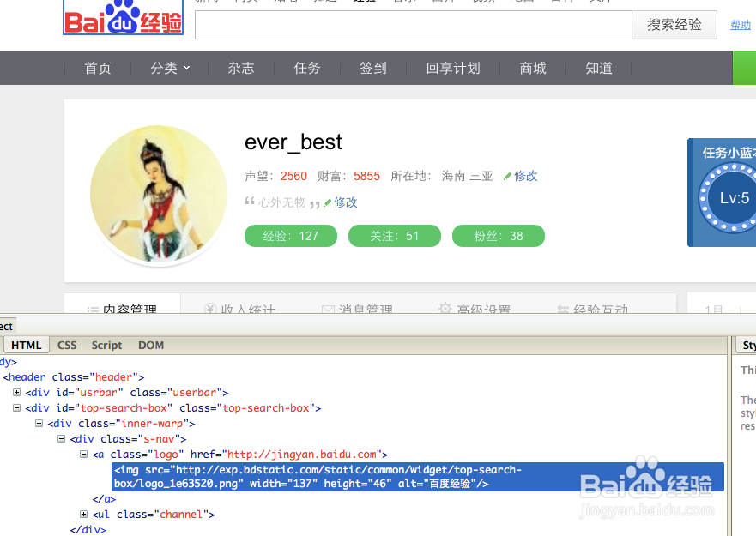Open the 商城 navigation menu item
Viewport: 756px width, 536px height.
point(532,68)
